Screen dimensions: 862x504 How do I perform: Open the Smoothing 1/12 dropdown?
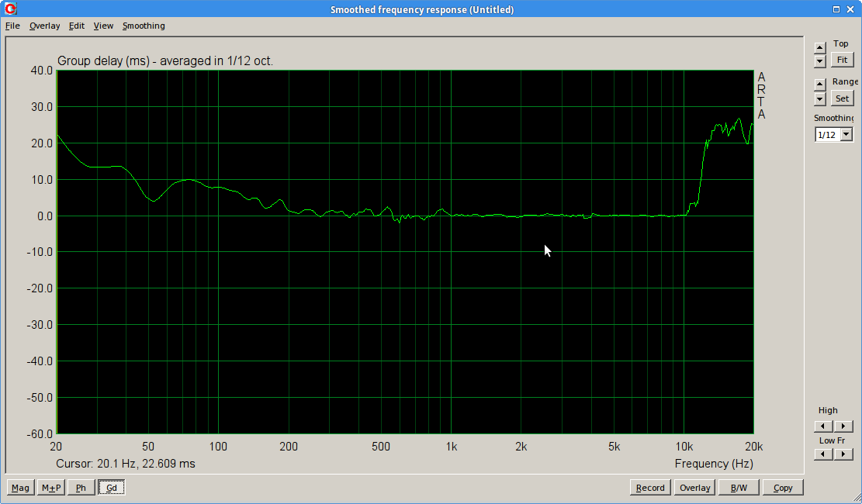coord(846,135)
